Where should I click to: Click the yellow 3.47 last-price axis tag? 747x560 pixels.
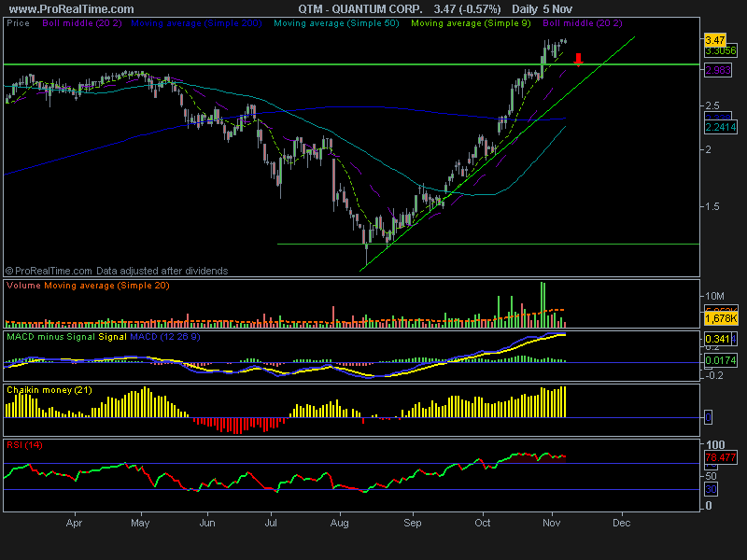point(715,40)
